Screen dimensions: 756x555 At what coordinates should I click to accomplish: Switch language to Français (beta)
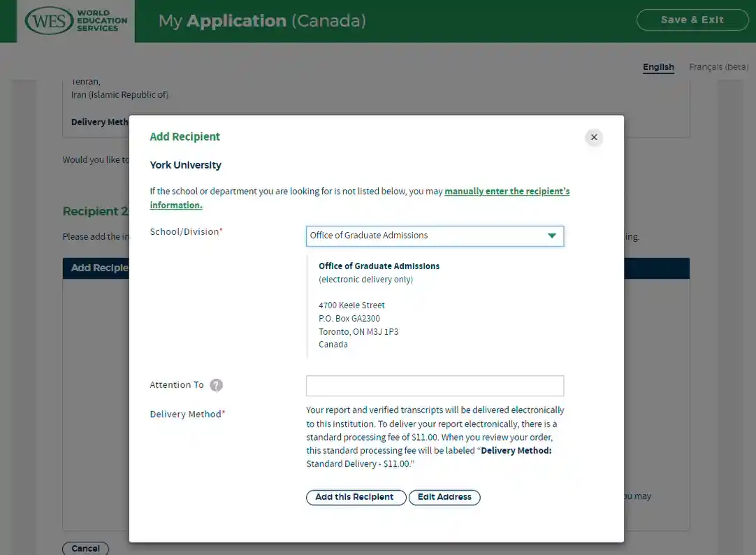coord(718,67)
